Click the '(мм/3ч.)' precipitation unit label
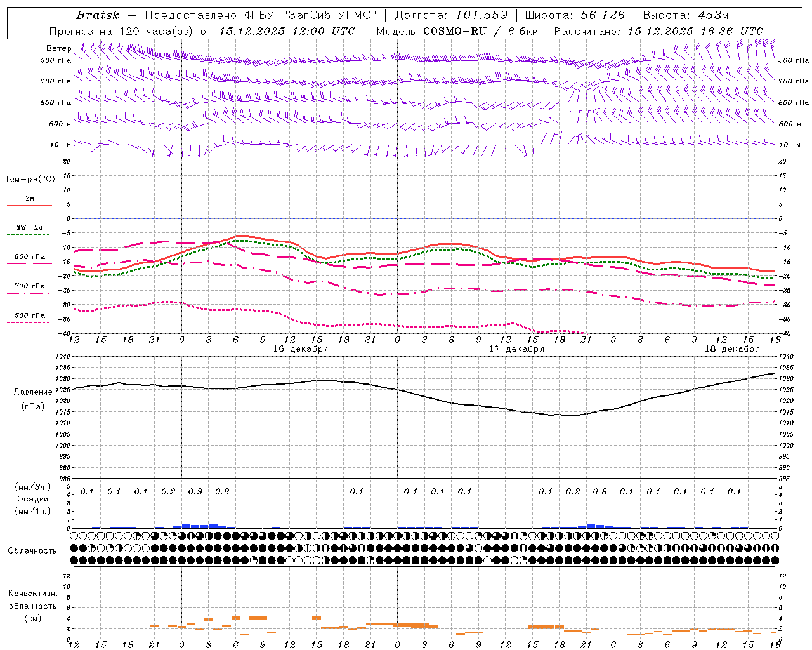The height and width of the screenshot is (650, 812). 33,487
